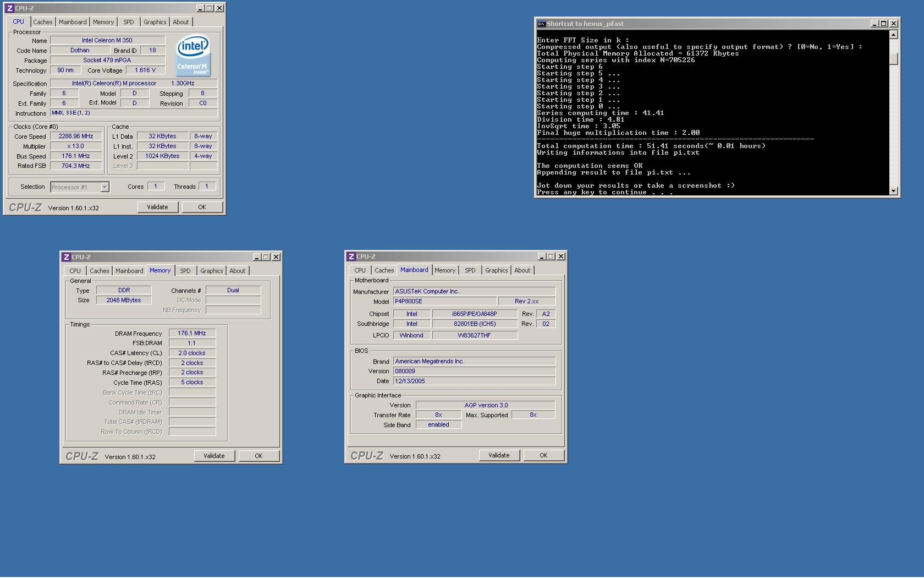Click the Side Band value enabled

coord(438,424)
